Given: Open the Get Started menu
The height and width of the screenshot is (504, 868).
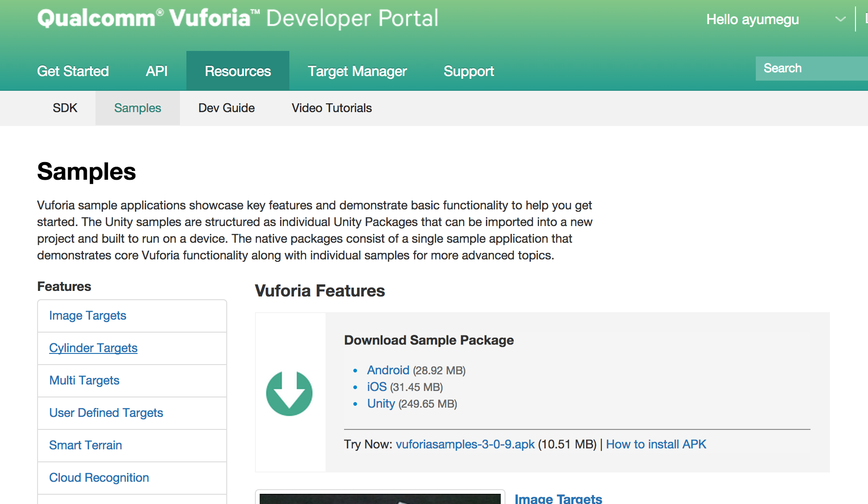Looking at the screenshot, I should point(73,71).
